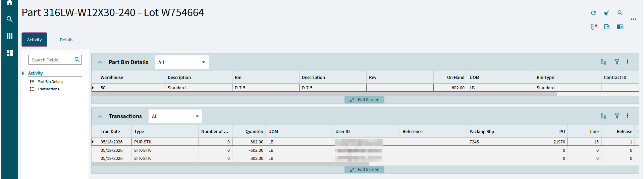Click the clear broom icon
The image size is (644, 179).
click(x=606, y=13)
